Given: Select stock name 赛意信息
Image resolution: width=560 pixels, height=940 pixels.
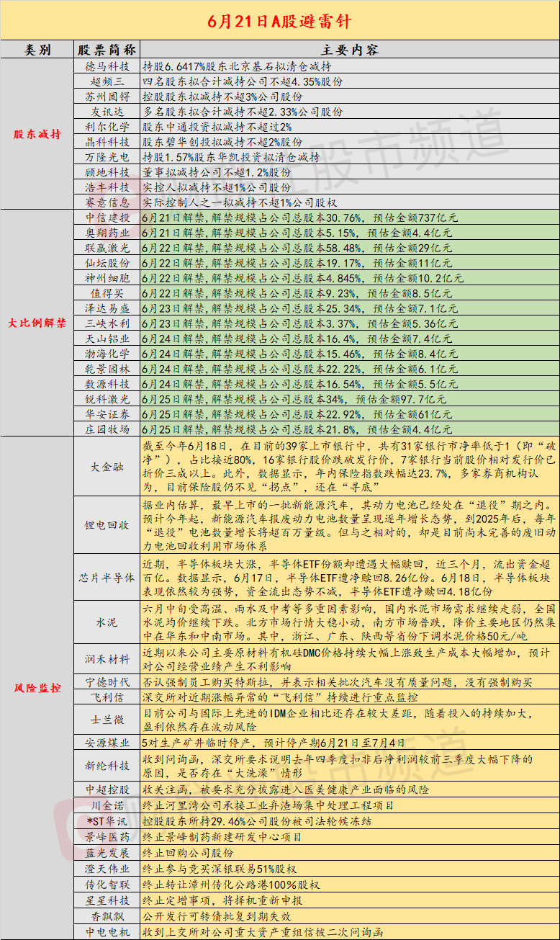Looking at the screenshot, I should pyautogui.click(x=107, y=202).
